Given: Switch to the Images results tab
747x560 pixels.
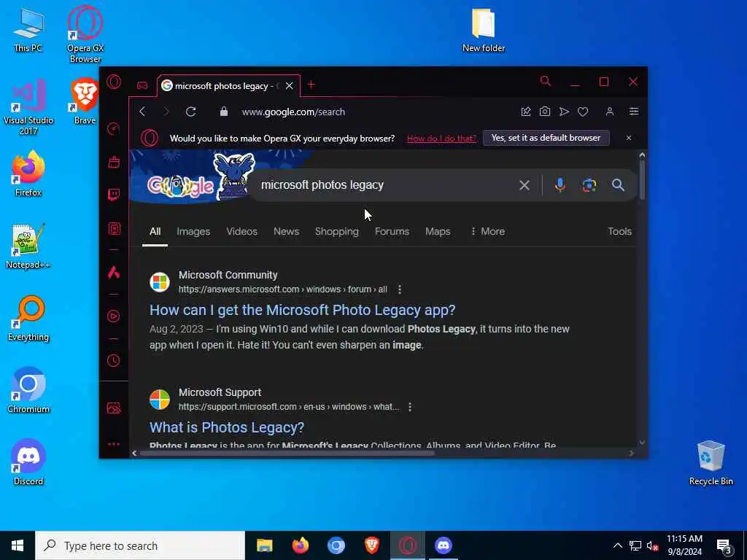Looking at the screenshot, I should (x=193, y=231).
